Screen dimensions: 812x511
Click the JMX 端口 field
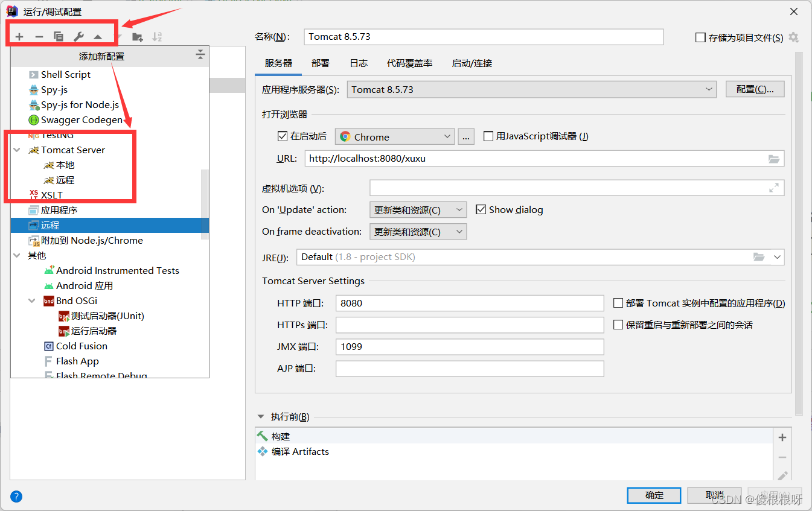click(x=470, y=347)
